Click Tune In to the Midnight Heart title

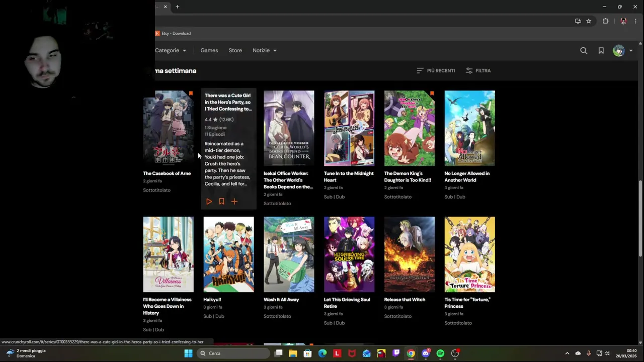point(349,176)
